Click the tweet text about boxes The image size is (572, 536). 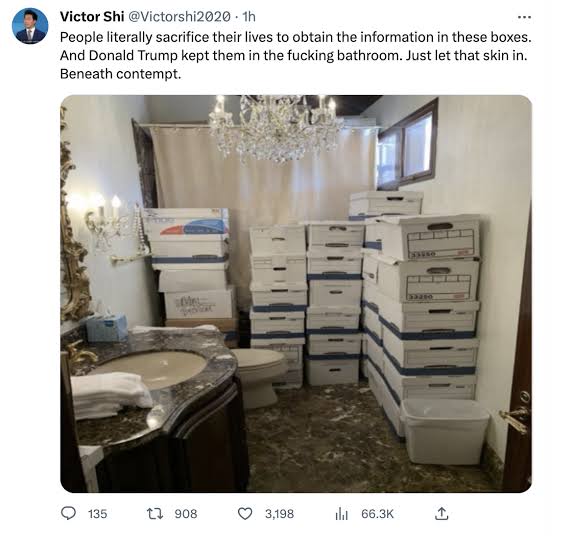[295, 55]
